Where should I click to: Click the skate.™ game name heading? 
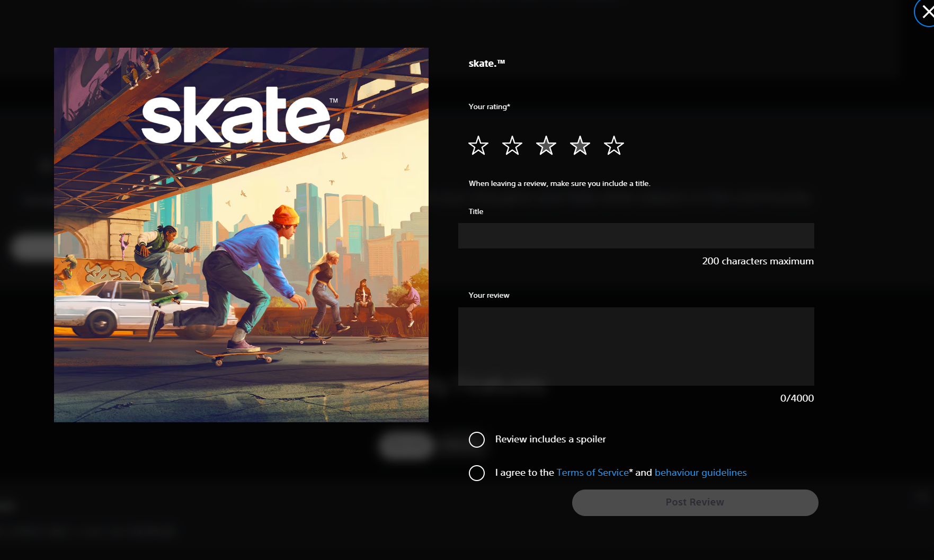(x=486, y=64)
